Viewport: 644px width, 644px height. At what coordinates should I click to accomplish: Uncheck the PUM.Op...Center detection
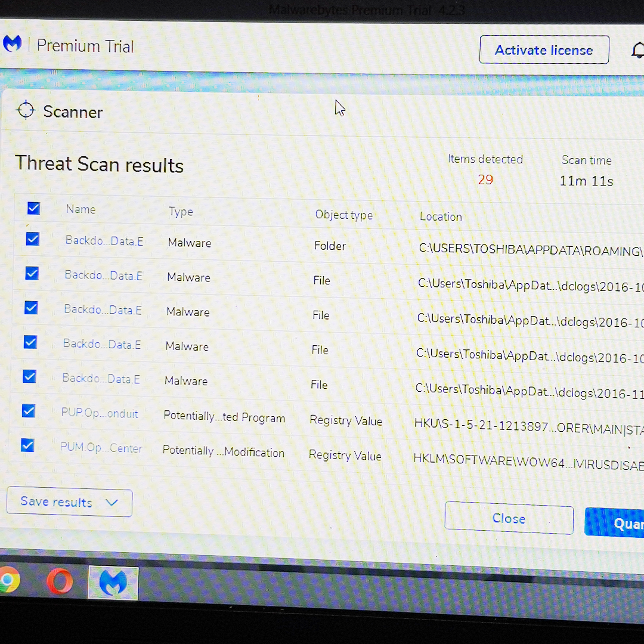(27, 445)
